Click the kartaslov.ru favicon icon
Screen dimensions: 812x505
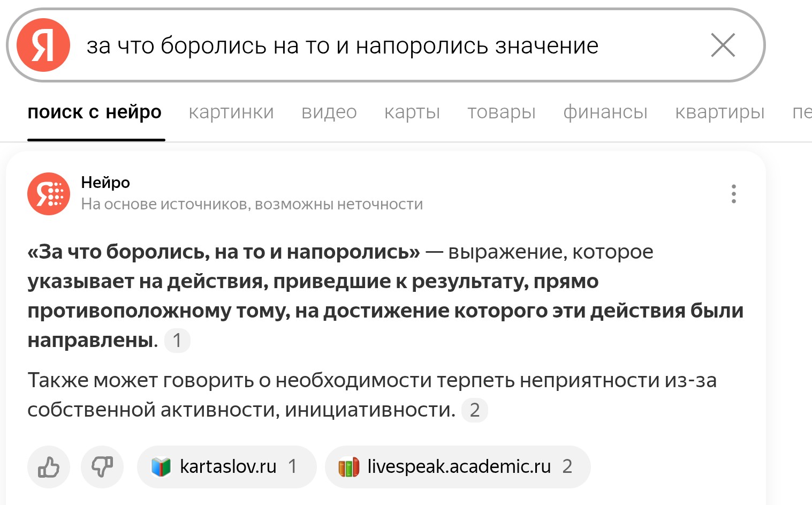161,467
